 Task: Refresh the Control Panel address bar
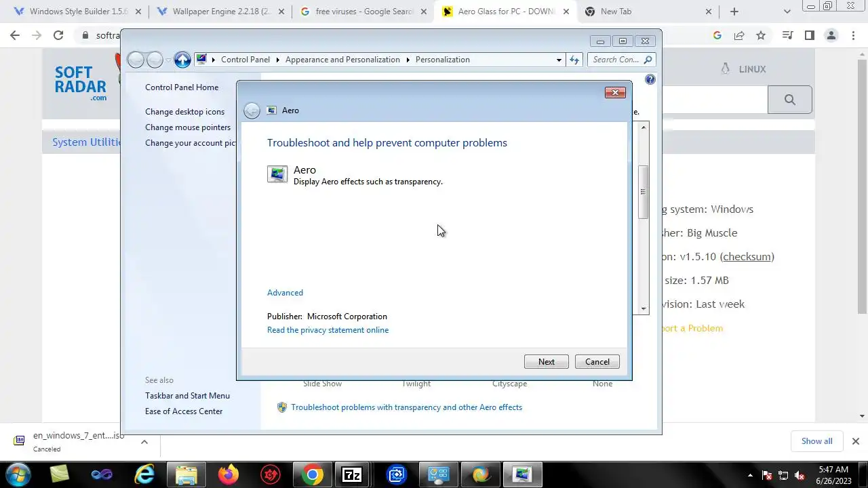click(x=574, y=60)
